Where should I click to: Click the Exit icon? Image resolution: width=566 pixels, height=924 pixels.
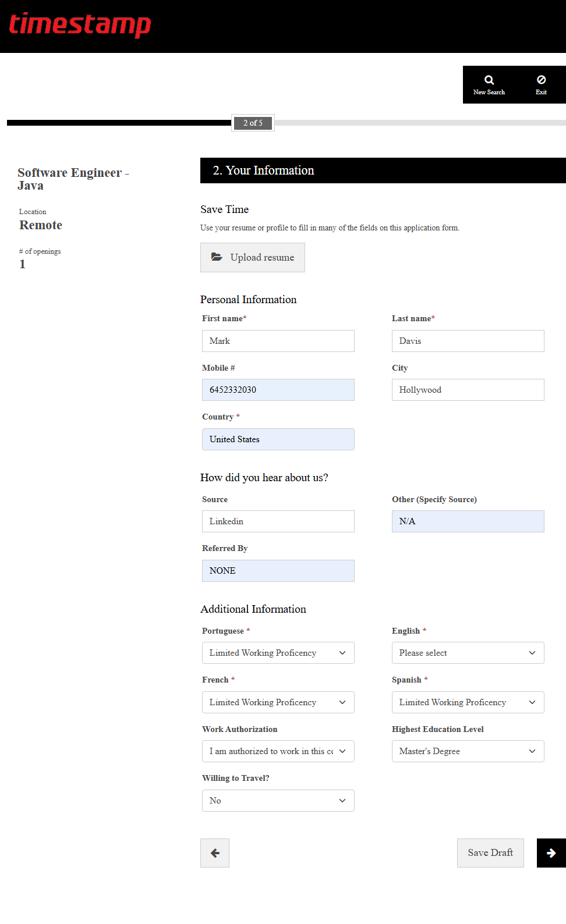point(541,80)
